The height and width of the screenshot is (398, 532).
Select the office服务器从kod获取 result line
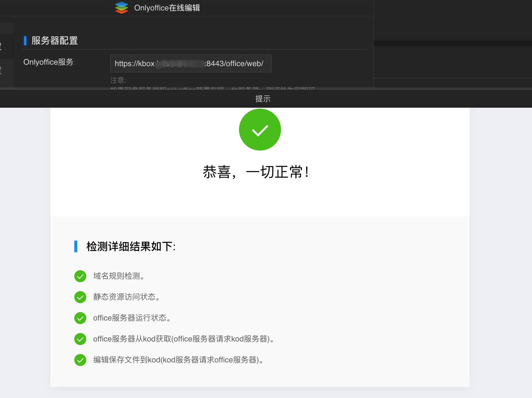(x=184, y=339)
